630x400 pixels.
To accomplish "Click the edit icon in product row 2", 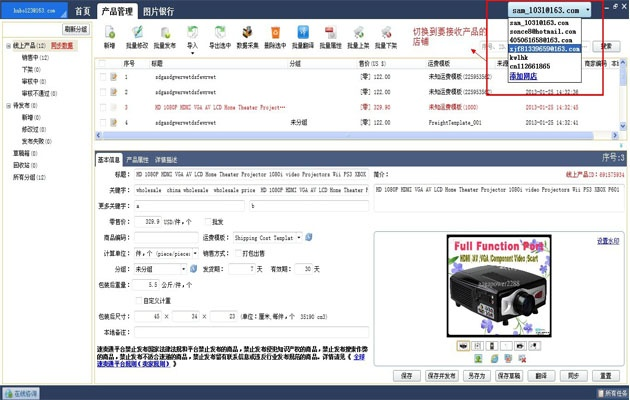I will point(114,92).
